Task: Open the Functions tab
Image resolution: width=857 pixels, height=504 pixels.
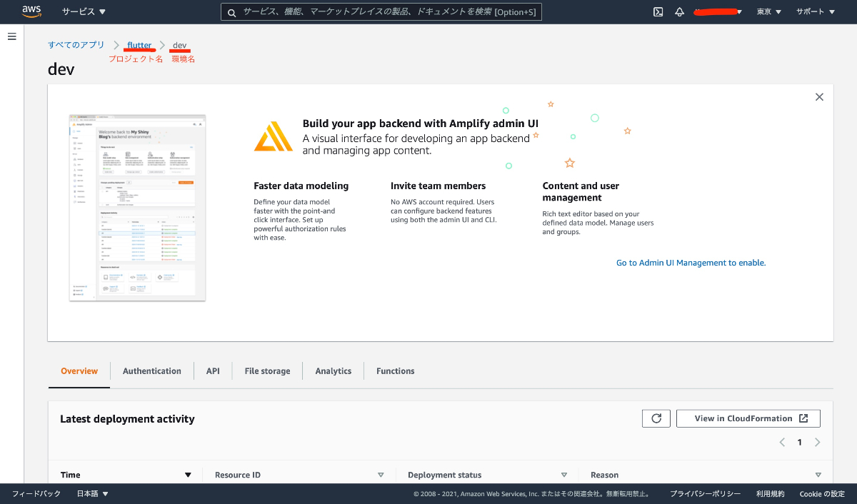Action: (x=396, y=371)
